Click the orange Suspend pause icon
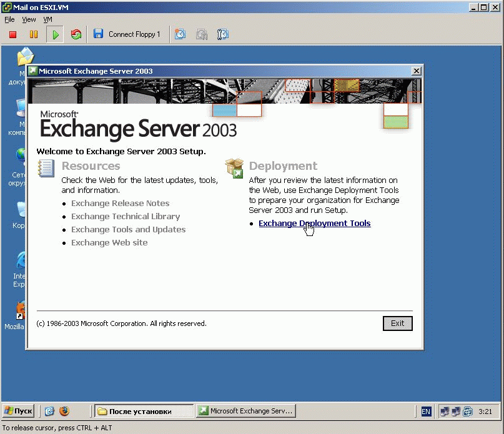This screenshot has width=504, height=434. click(34, 34)
